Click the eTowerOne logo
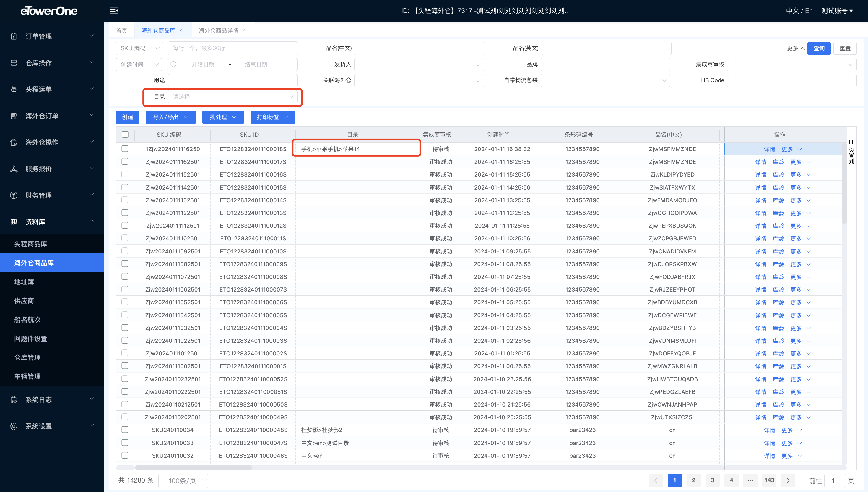The image size is (868, 492). coord(49,11)
